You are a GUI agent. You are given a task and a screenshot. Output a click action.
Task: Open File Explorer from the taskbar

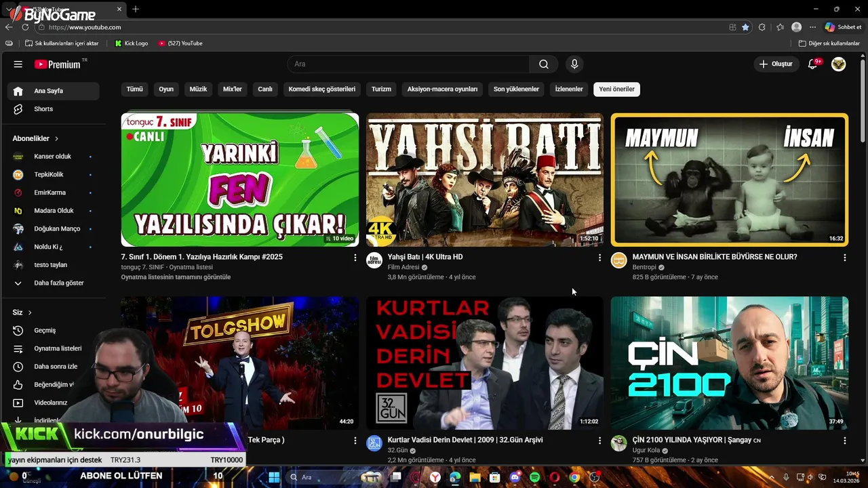click(x=475, y=477)
